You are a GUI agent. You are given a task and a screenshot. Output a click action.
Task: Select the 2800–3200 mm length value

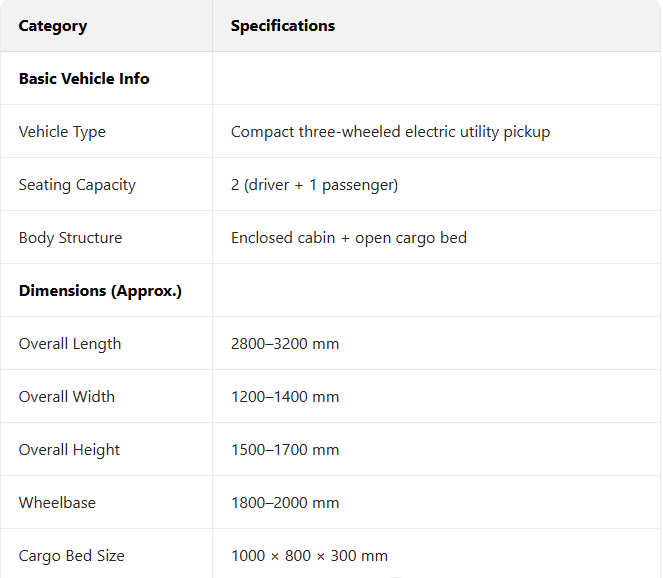285,344
